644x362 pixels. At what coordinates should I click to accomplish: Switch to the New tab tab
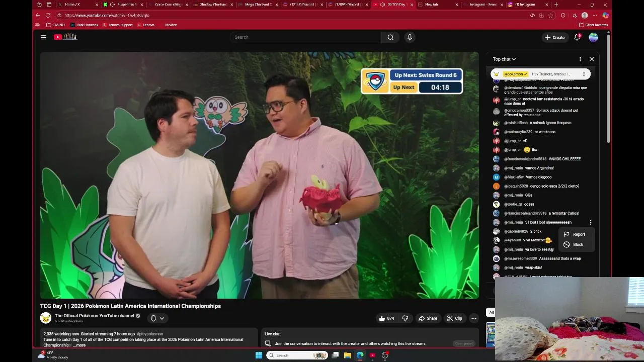(x=438, y=5)
